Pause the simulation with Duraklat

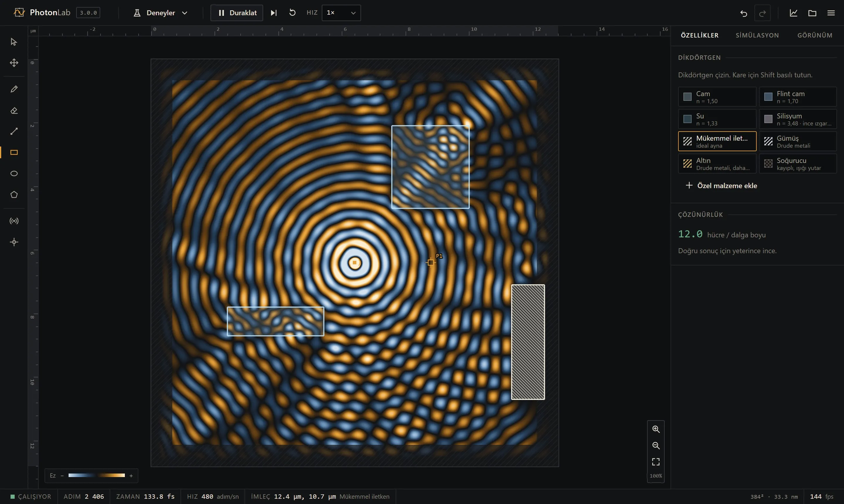(237, 13)
